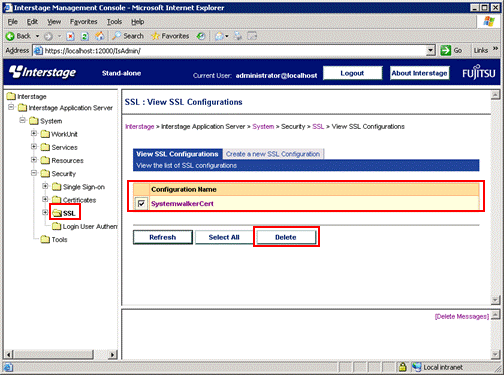
Task: Click the Stop loading icon
Action: click(70, 36)
